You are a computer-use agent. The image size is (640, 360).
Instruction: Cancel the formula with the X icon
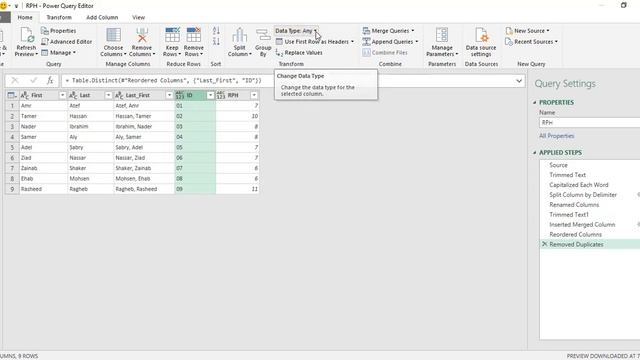[x=15, y=80]
